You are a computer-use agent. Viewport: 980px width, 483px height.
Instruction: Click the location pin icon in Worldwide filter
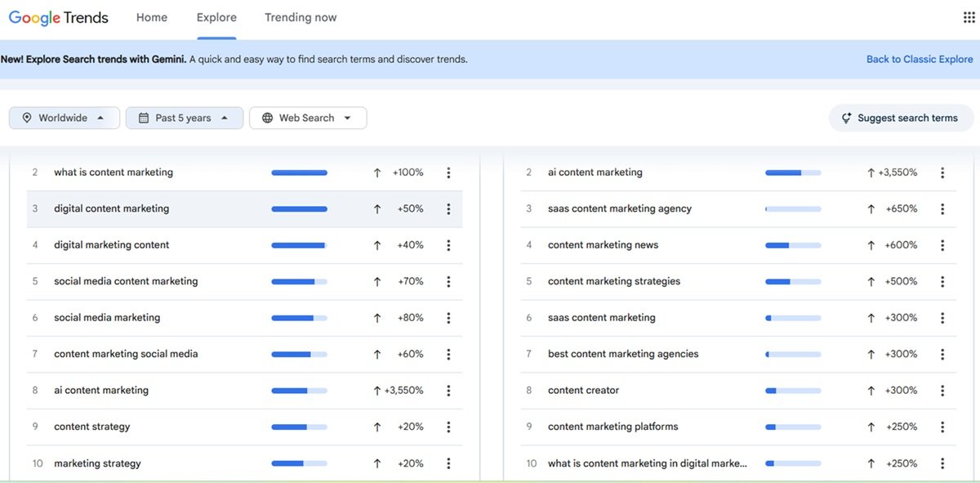coord(27,118)
